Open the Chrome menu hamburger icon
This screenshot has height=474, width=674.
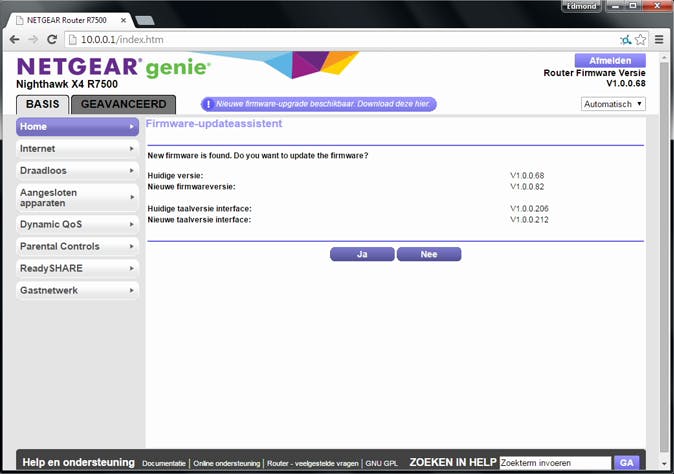pyautogui.click(x=660, y=39)
